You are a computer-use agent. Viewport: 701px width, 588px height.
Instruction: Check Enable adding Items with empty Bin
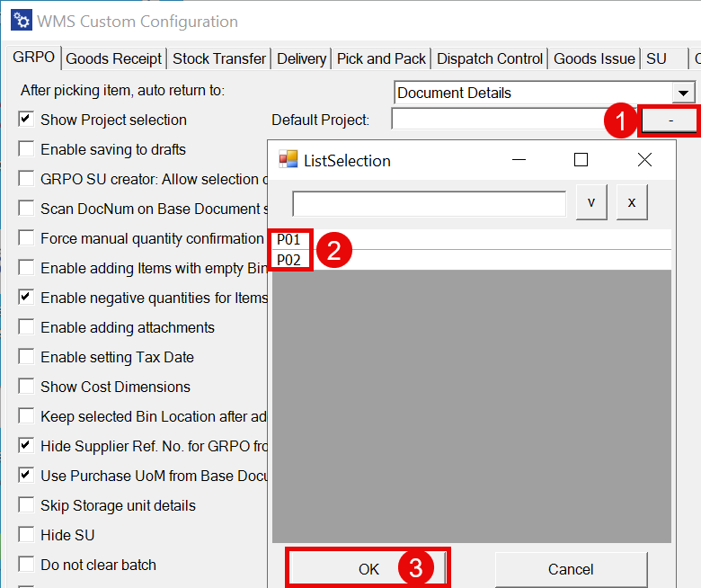pos(26,267)
